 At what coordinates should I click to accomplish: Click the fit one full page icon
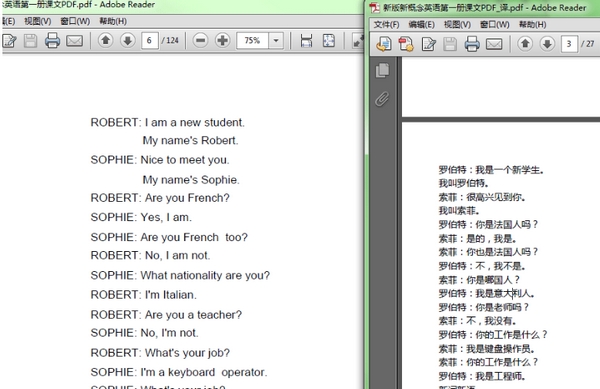point(329,41)
